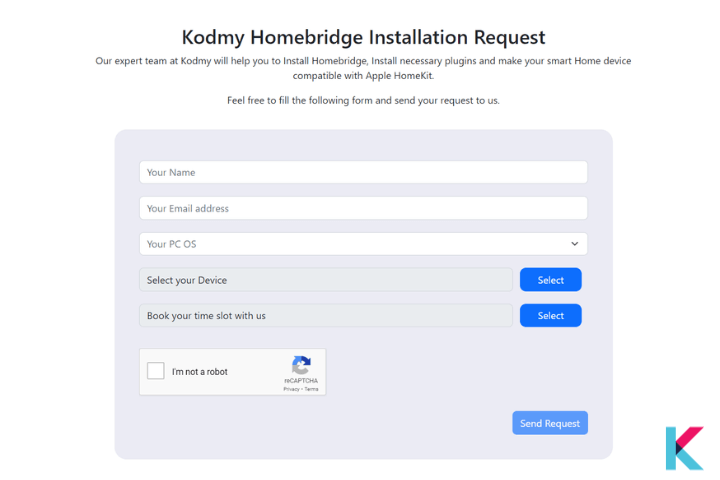The width and height of the screenshot is (720, 480).
Task: Open the reCAPTCHA Terms link
Action: [x=311, y=389]
